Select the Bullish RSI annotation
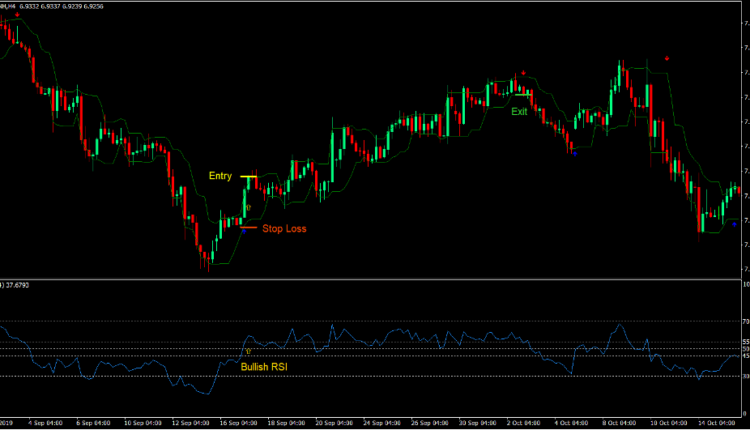 coord(267,367)
